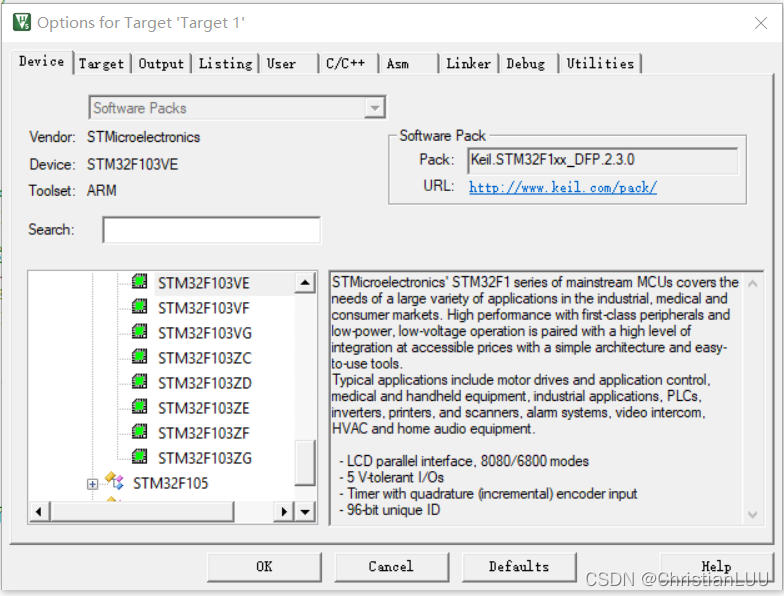Viewport: 784px width, 596px height.
Task: Select STM32F103VG device
Action: pos(204,333)
